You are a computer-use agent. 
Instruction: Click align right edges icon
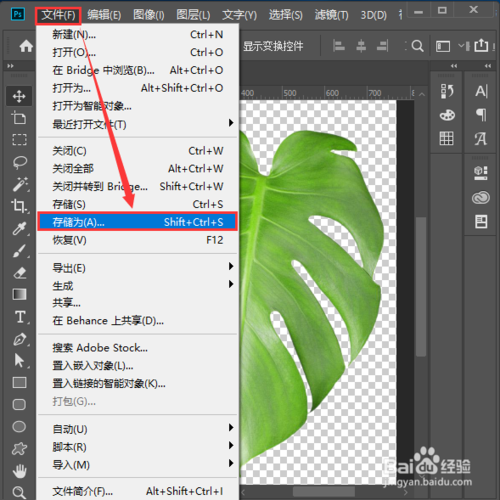(x=383, y=46)
